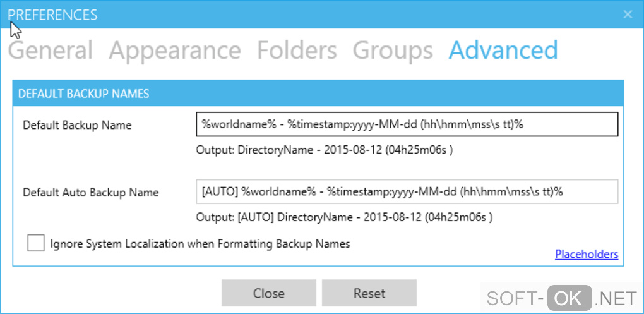This screenshot has width=644, height=314.
Task: Click the DEFAULT BACKUP NAMES section header
Action: 84,94
